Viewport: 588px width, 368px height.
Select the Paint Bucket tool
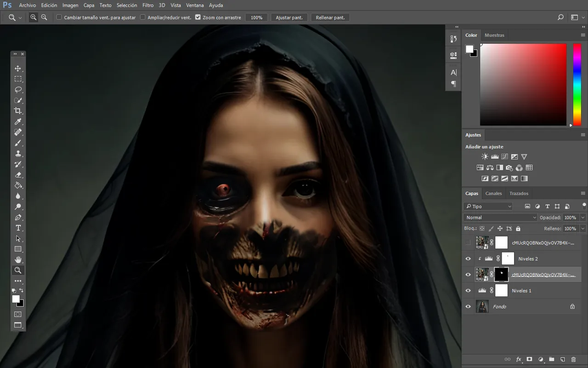tap(18, 185)
